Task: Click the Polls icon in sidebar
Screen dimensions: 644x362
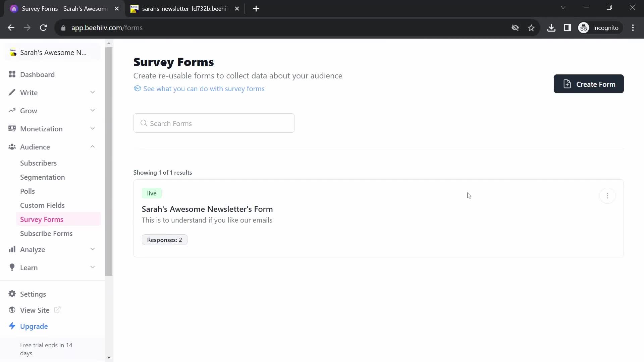Action: click(x=28, y=191)
